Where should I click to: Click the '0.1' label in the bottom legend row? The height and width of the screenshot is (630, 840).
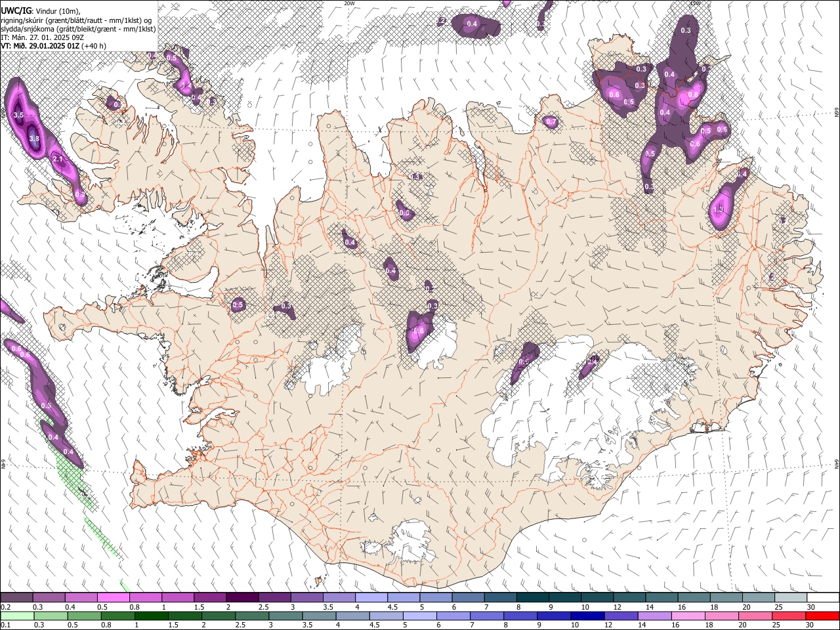5,625
